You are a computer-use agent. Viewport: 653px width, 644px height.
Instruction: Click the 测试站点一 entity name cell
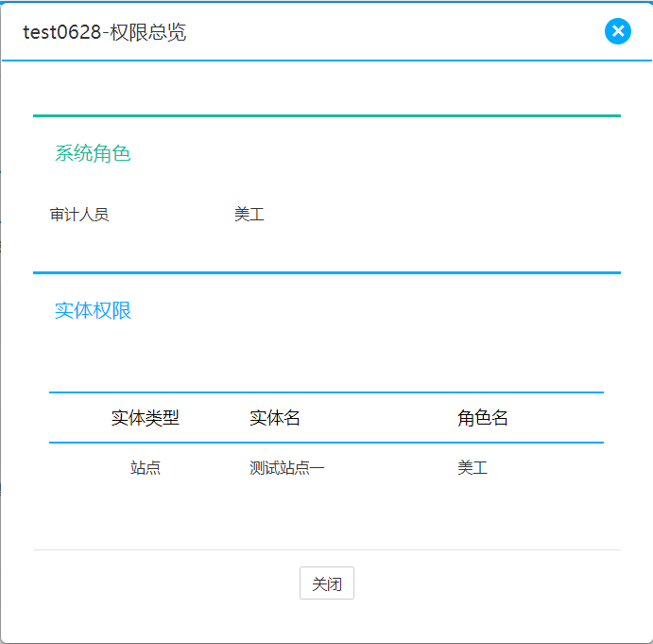click(x=287, y=468)
